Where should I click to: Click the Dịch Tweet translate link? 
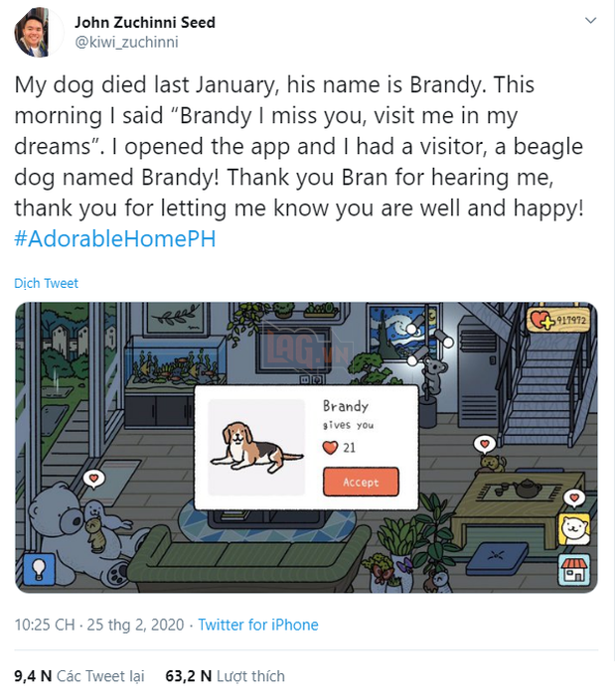[x=46, y=283]
